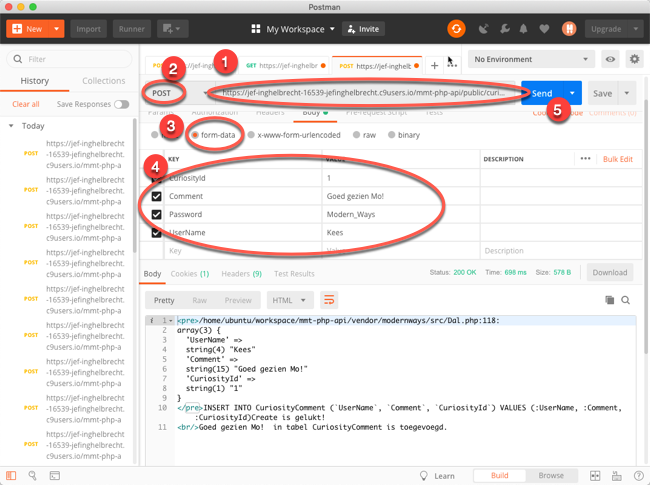Click the request URL field
650x485 pixels.
(x=364, y=93)
